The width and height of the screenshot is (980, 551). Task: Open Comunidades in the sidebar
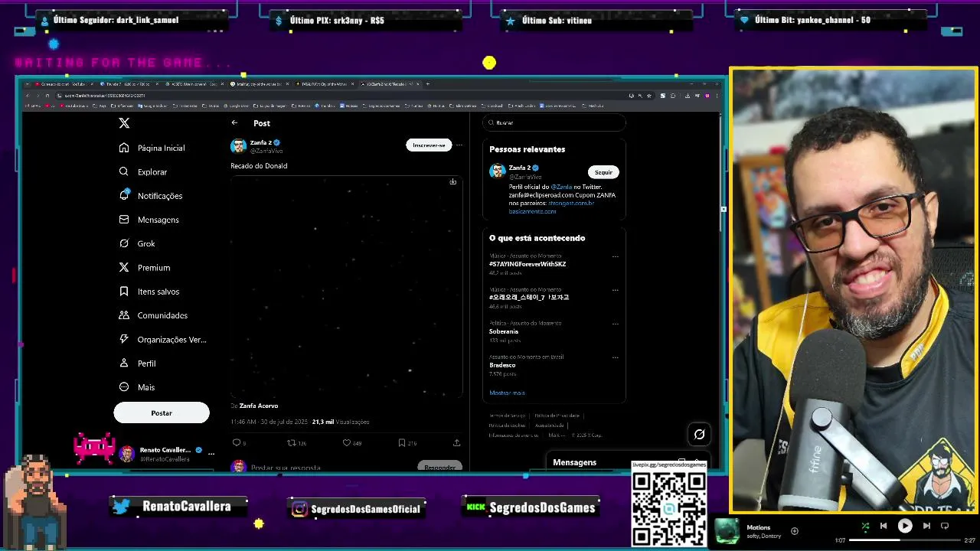coord(153,315)
